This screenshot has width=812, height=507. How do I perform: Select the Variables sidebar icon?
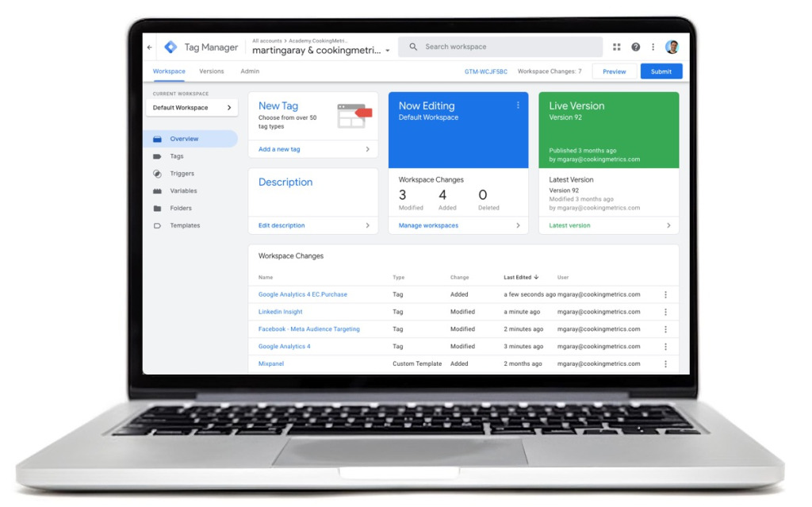click(155, 190)
